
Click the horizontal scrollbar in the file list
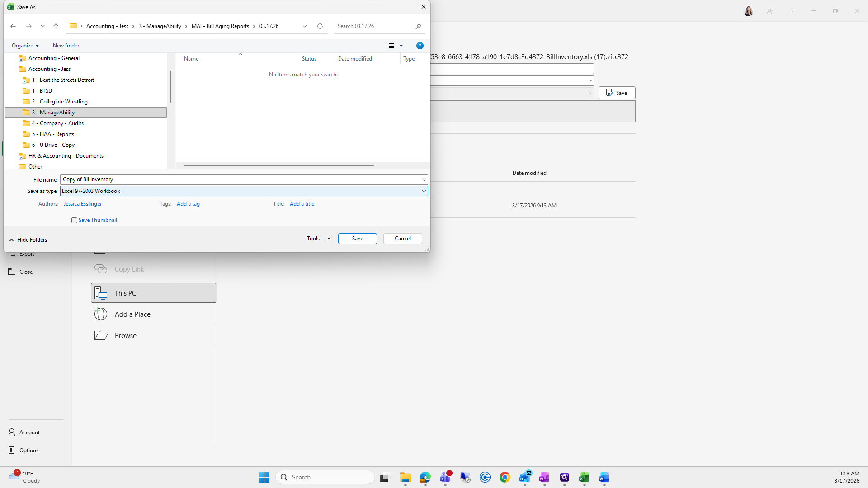(x=278, y=166)
